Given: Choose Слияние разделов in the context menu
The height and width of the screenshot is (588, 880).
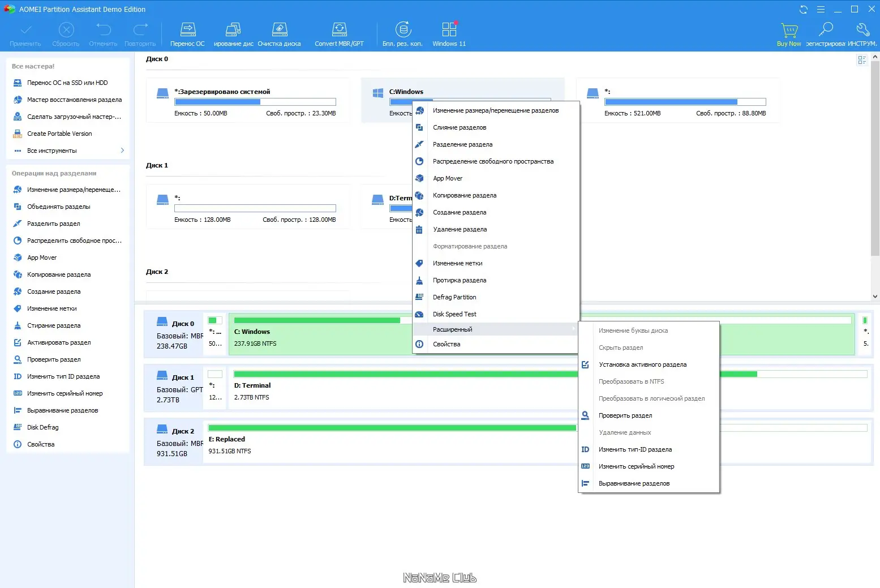Looking at the screenshot, I should pos(496,127).
